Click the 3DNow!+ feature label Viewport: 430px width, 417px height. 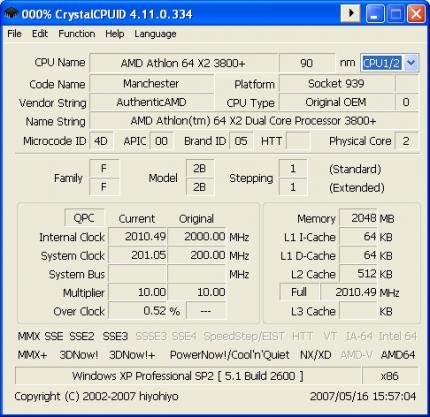[132, 355]
